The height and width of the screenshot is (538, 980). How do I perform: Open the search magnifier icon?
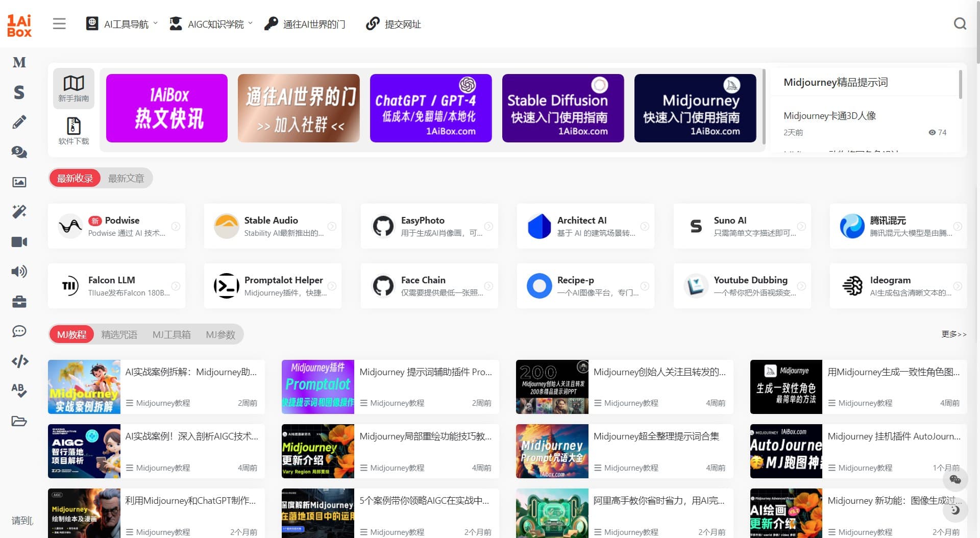tap(960, 23)
